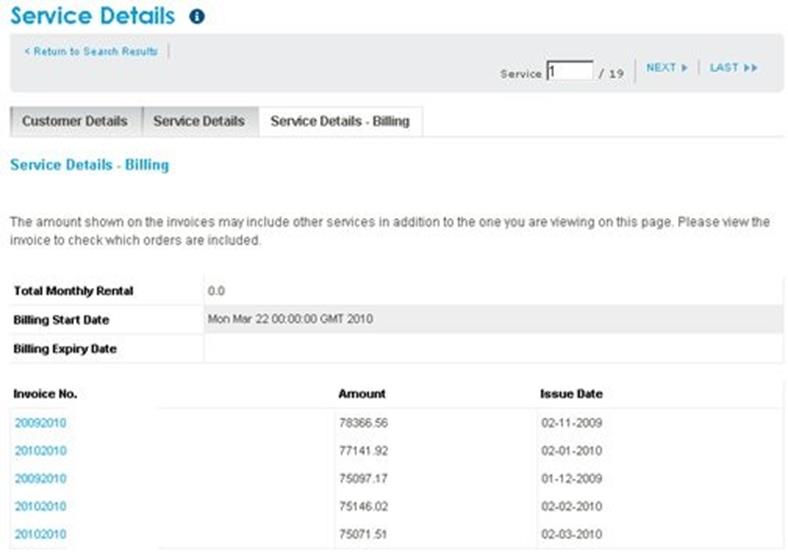This screenshot has width=788, height=554.
Task: Open invoice 20102010 issued 02-03-2010
Action: pyautogui.click(x=41, y=534)
